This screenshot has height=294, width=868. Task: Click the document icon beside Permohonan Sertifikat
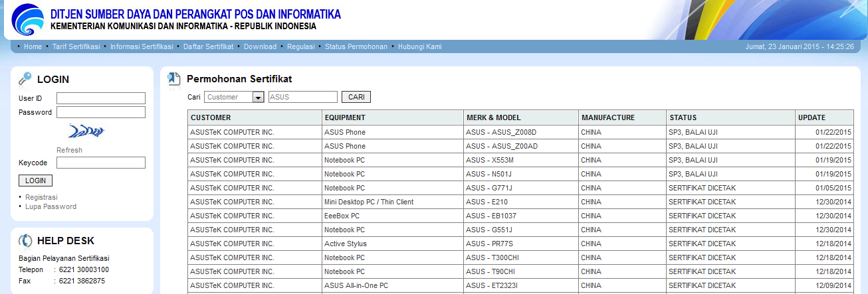(x=173, y=79)
